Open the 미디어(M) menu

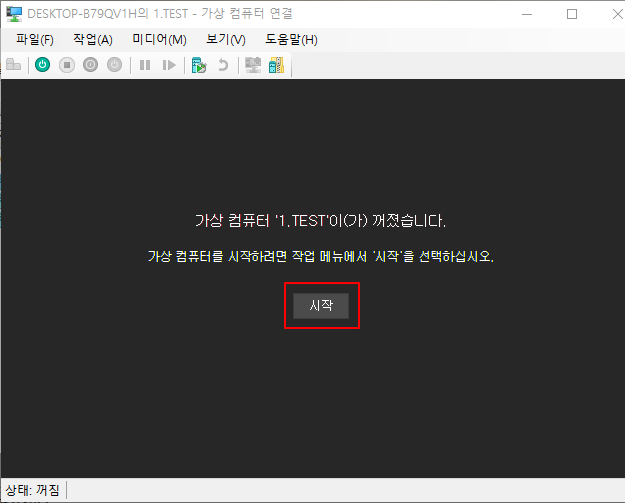point(159,39)
